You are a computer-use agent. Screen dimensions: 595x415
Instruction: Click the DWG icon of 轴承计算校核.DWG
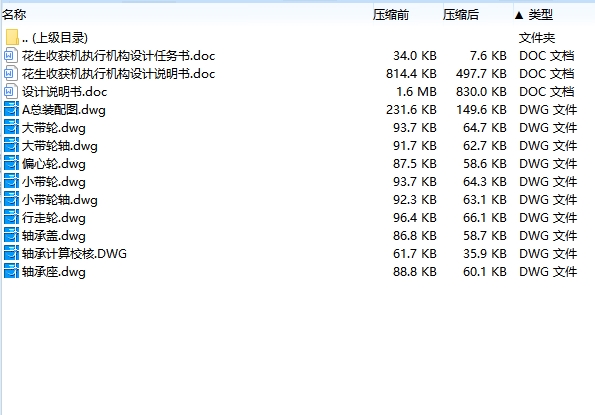[11, 254]
